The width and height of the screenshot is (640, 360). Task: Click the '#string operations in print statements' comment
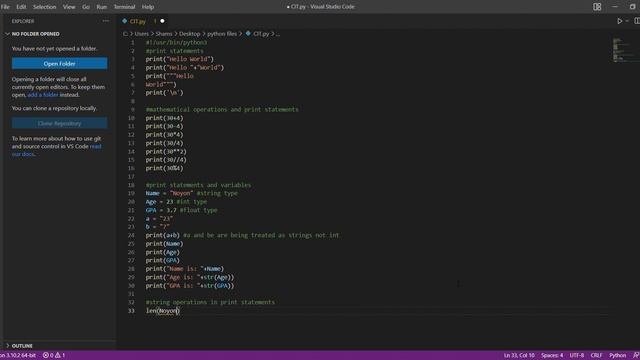pyautogui.click(x=210, y=302)
